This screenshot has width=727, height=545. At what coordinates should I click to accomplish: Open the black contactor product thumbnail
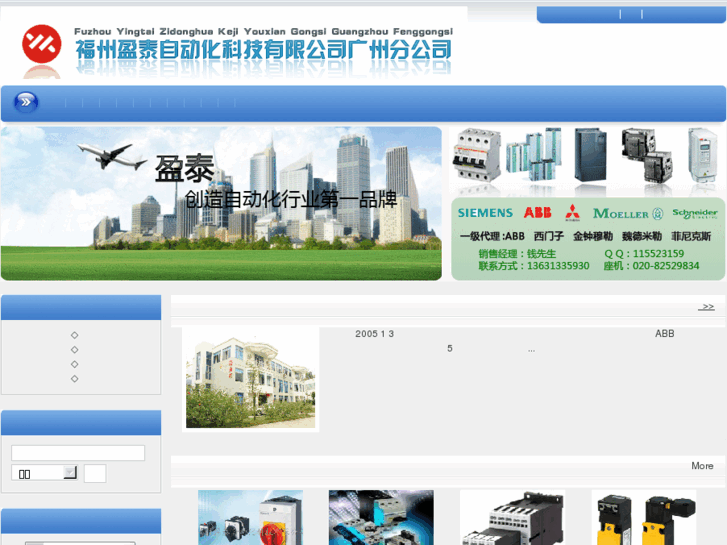[x=512, y=517]
